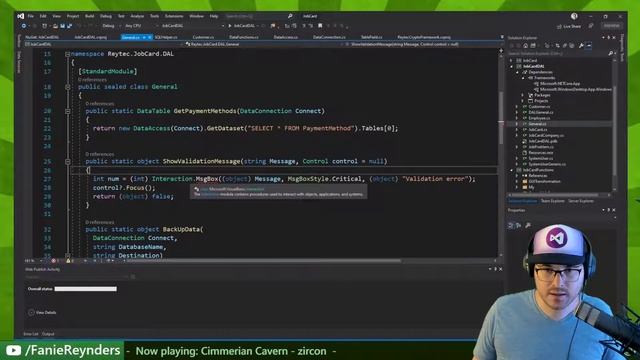This screenshot has width=640, height=360.
Task: Switch to the DataFunctions.cs tab
Action: point(244,37)
